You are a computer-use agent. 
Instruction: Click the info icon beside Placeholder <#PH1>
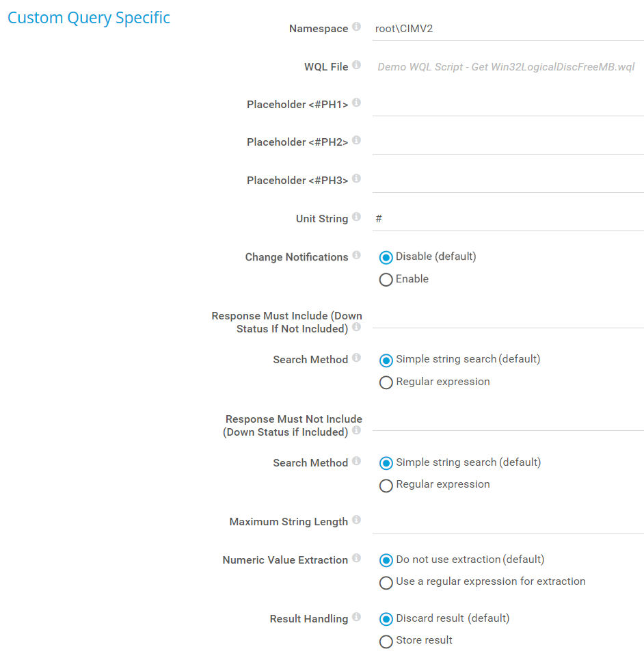[356, 103]
